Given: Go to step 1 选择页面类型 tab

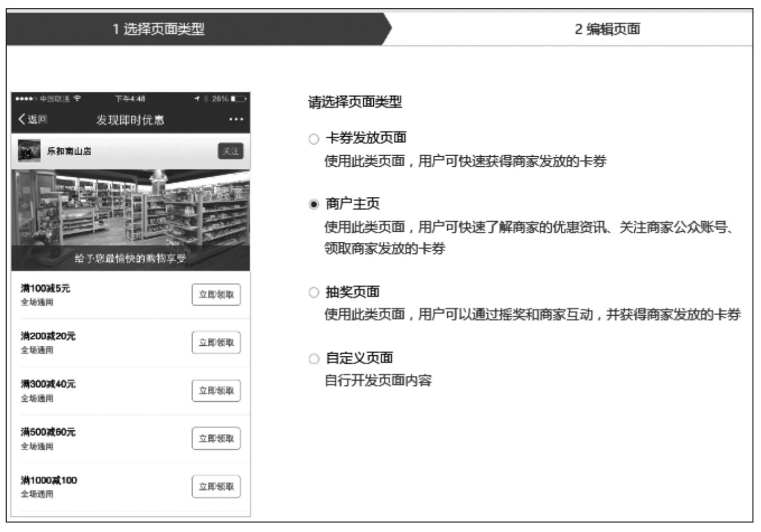Looking at the screenshot, I should click(159, 29).
